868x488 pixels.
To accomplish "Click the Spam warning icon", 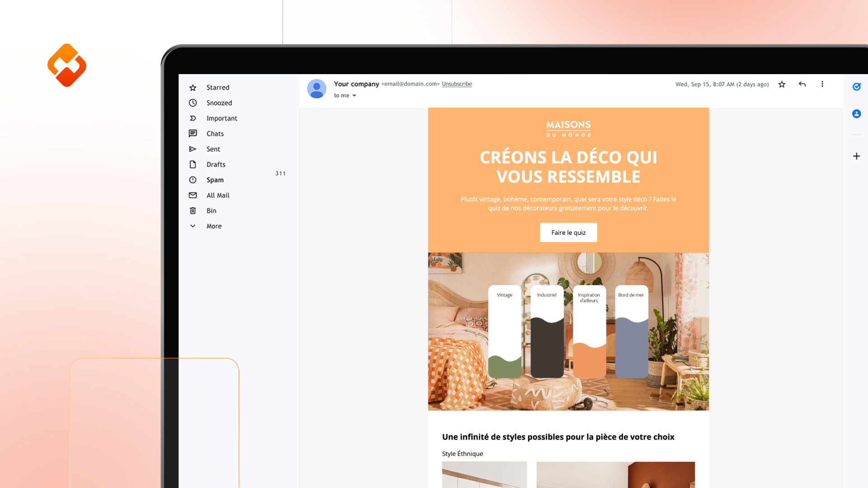I will coord(193,180).
